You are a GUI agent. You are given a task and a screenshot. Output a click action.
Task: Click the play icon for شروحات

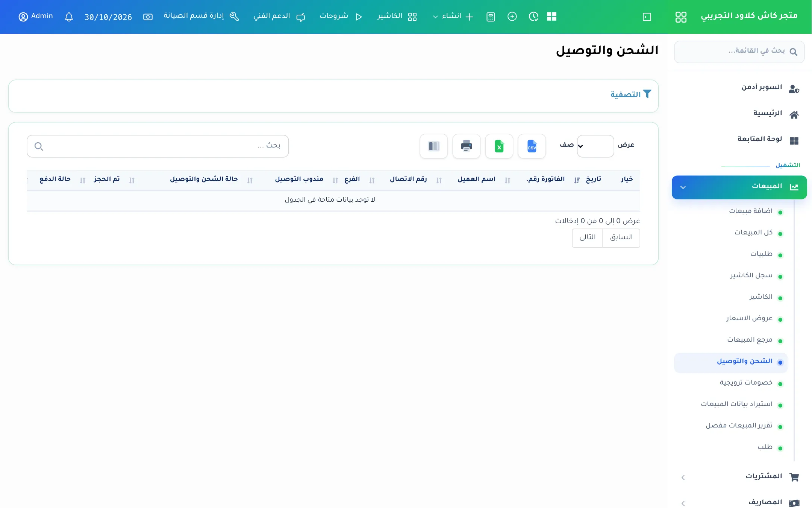coord(359,17)
